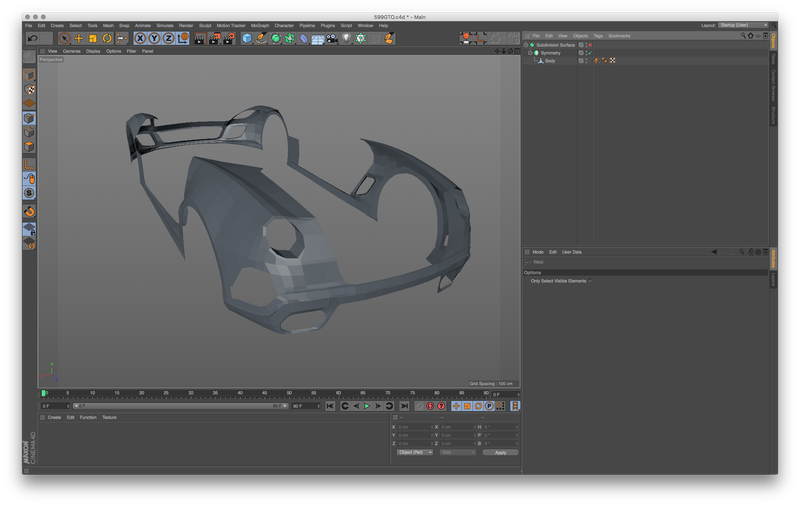Open Objects menu in Object Manager

pyautogui.click(x=580, y=36)
